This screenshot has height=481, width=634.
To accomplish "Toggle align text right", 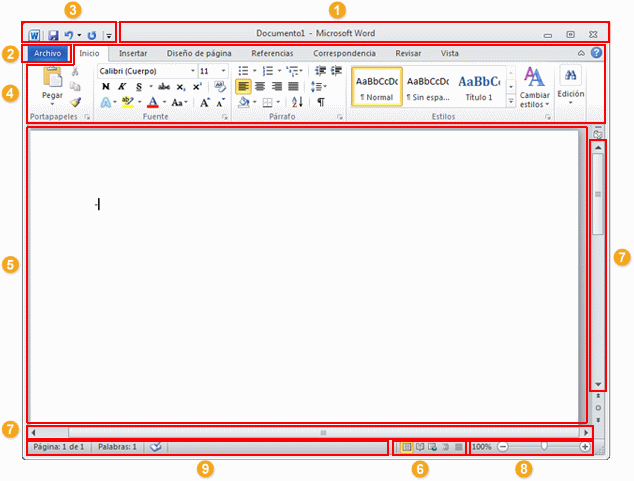I will [277, 86].
